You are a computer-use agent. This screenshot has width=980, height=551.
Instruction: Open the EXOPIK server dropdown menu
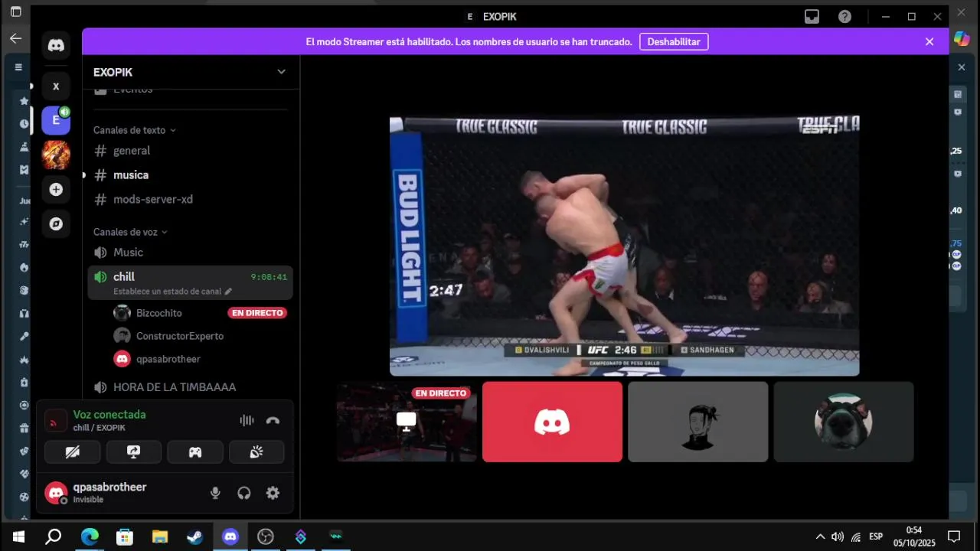[x=281, y=72]
